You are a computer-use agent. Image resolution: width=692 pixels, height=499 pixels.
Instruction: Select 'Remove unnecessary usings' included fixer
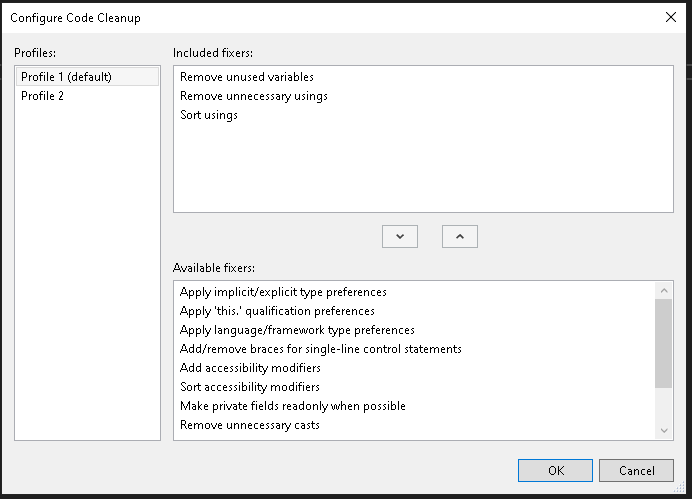pos(253,96)
